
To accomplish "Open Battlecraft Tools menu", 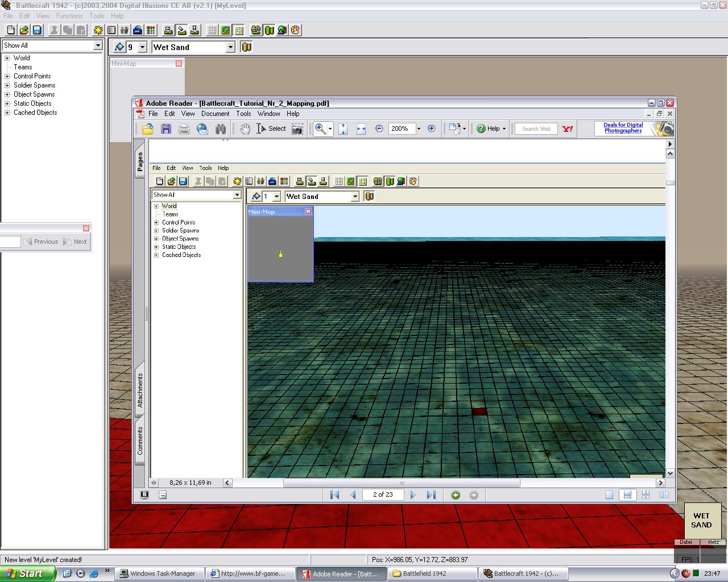I will (x=97, y=16).
